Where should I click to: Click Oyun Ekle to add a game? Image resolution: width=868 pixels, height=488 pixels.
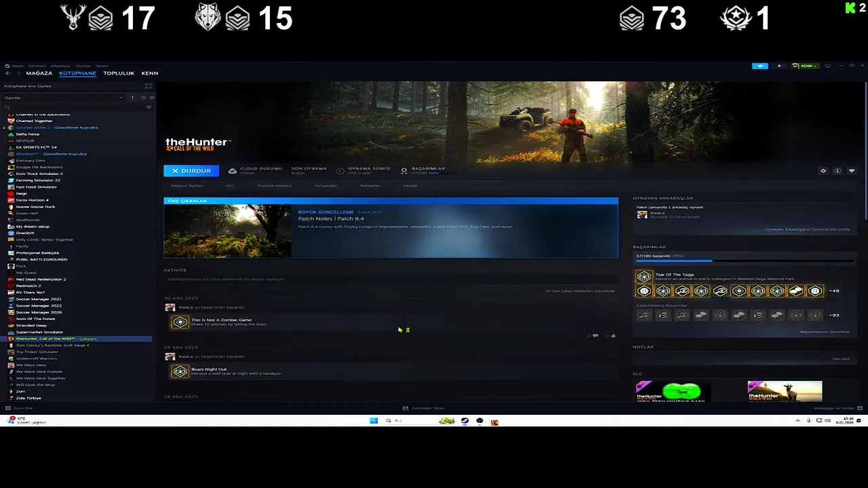point(20,408)
